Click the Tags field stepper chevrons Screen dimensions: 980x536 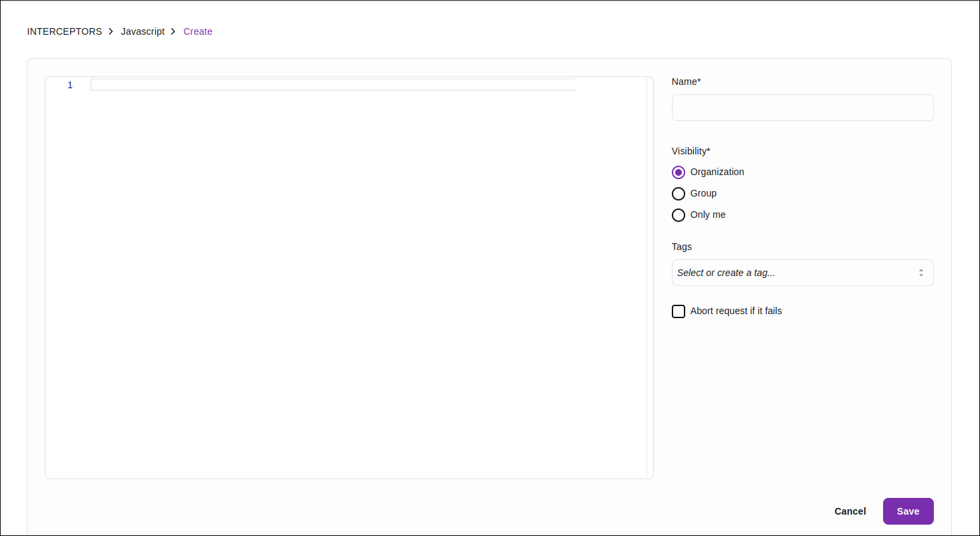click(922, 273)
